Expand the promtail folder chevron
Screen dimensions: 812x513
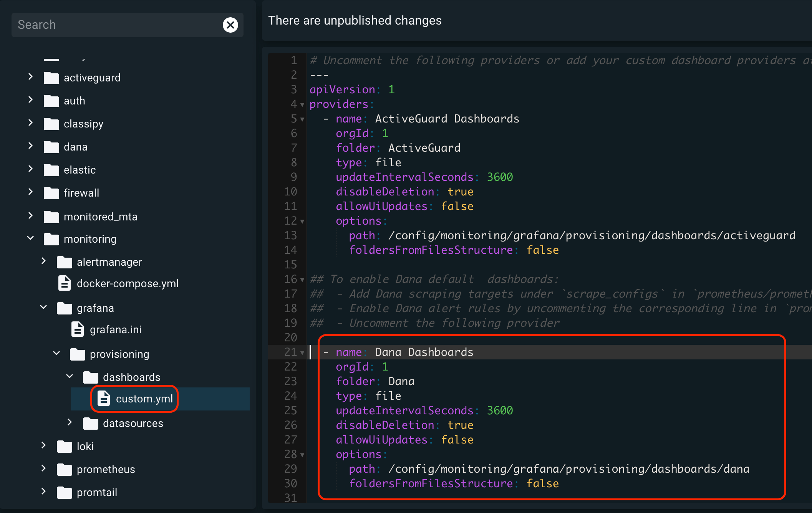(44, 492)
